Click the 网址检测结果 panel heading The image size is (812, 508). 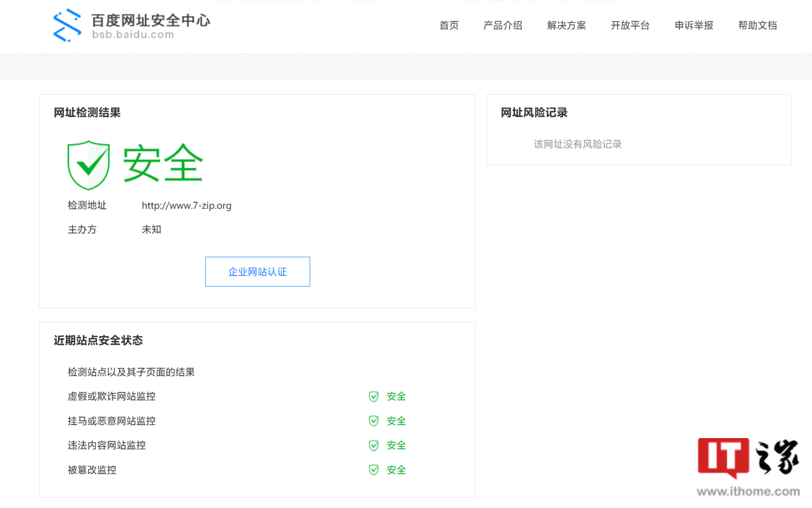pos(87,112)
